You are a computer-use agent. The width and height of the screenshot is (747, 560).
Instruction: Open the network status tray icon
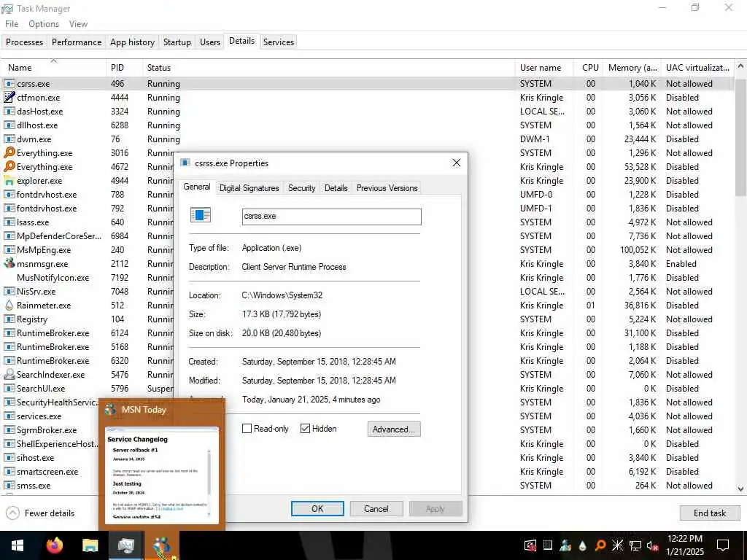635,545
